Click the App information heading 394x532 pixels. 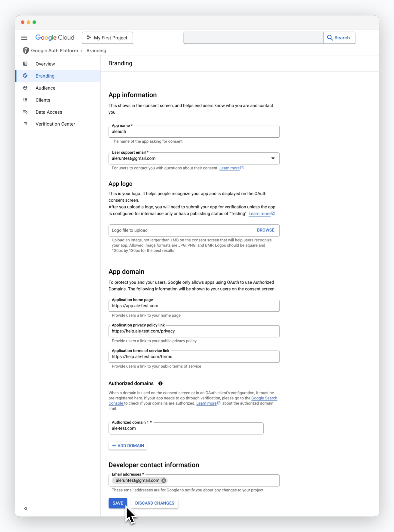[133, 95]
